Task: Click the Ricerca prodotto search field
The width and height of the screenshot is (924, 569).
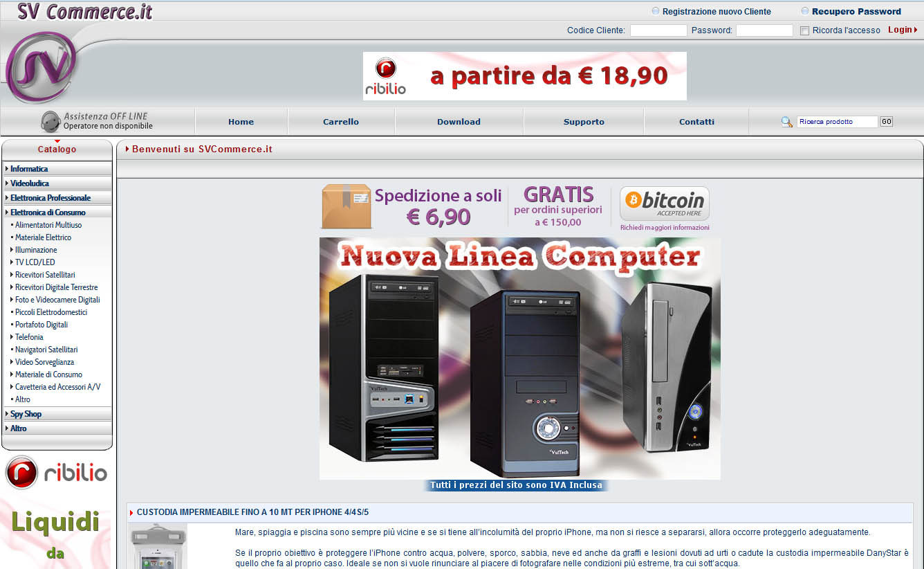Action: 837,122
